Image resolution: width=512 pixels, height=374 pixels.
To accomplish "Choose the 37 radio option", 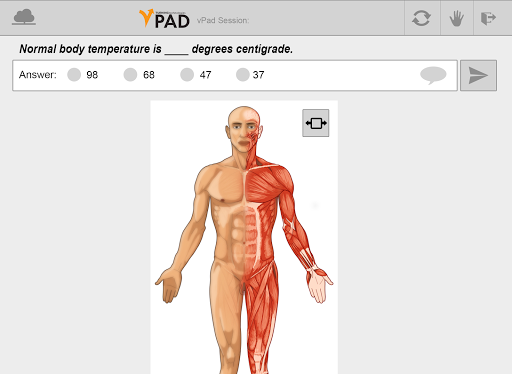I will tap(243, 75).
